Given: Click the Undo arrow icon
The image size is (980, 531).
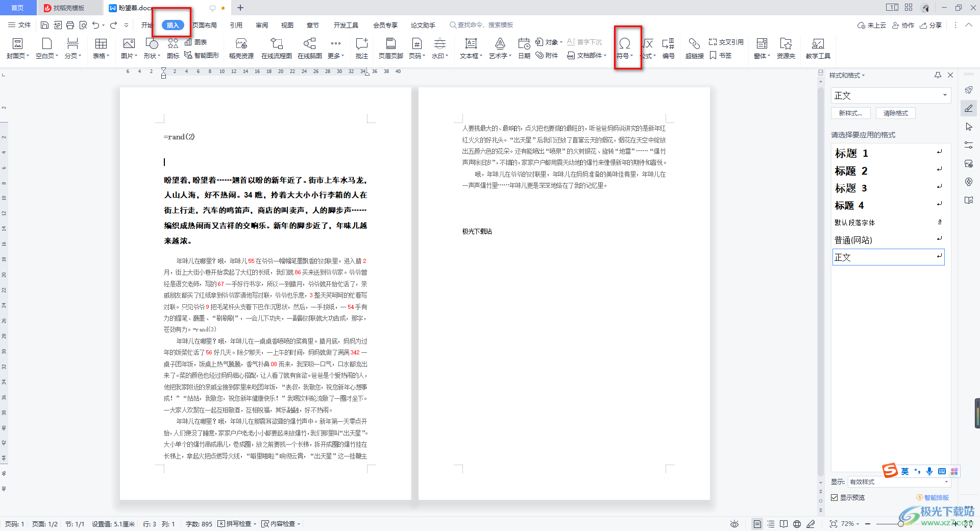Looking at the screenshot, I should coord(95,25).
